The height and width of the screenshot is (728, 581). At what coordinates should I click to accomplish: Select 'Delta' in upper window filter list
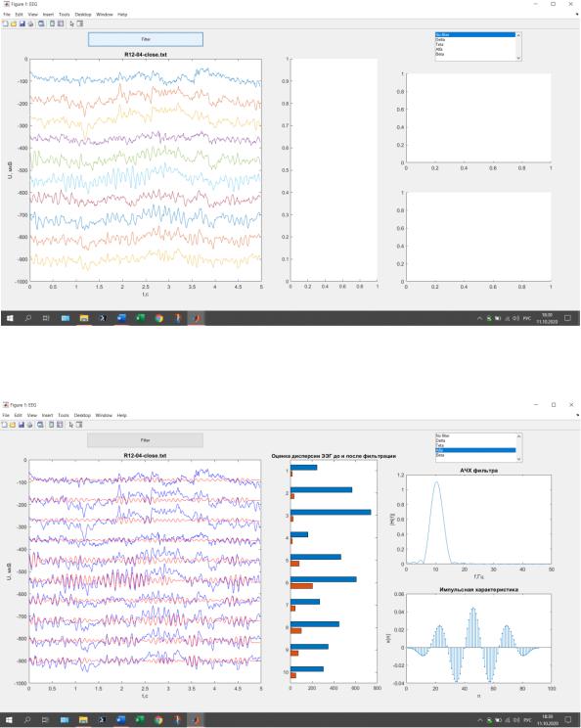click(x=475, y=40)
